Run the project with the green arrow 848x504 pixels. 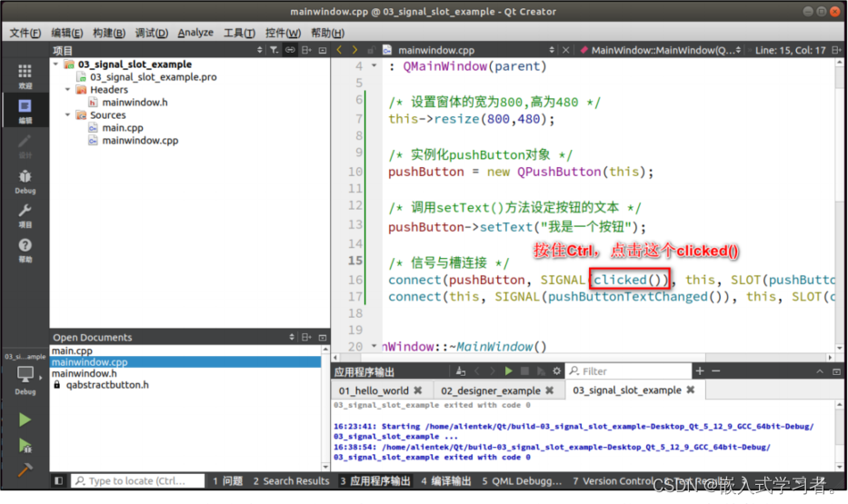[x=25, y=420]
